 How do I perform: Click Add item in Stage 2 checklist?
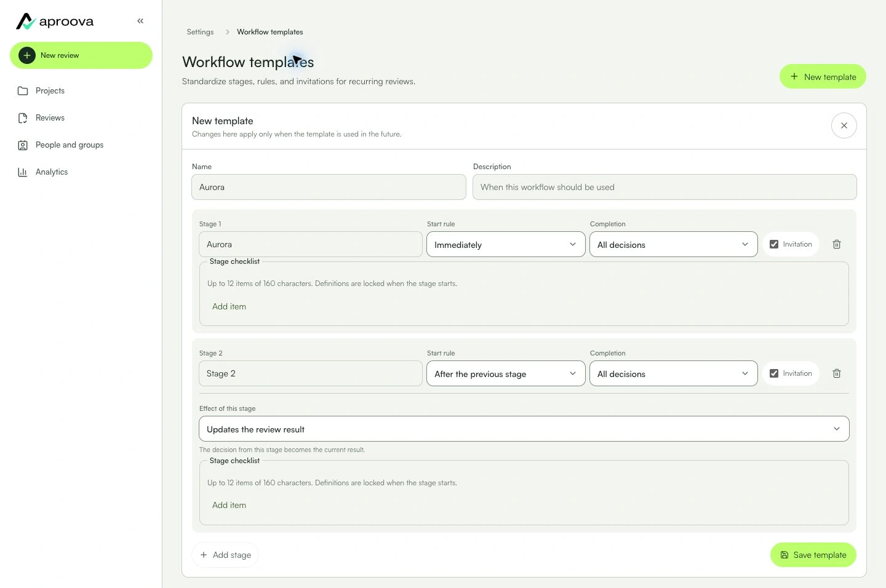click(229, 505)
